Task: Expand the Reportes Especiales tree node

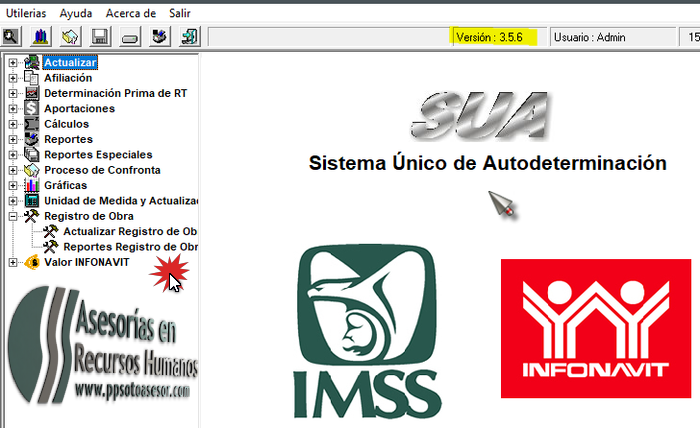Action: coord(13,155)
